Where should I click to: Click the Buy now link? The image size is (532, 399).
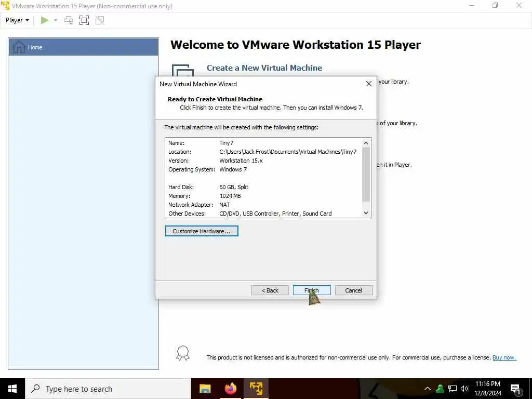[x=504, y=357]
